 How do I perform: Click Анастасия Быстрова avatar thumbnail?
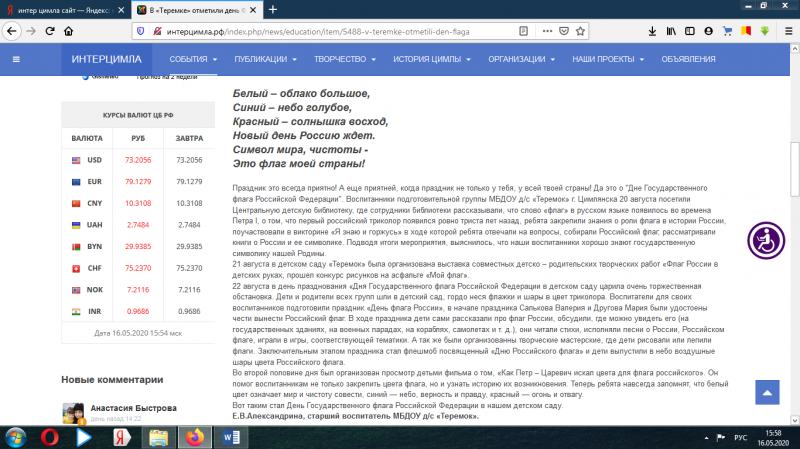pos(73,413)
